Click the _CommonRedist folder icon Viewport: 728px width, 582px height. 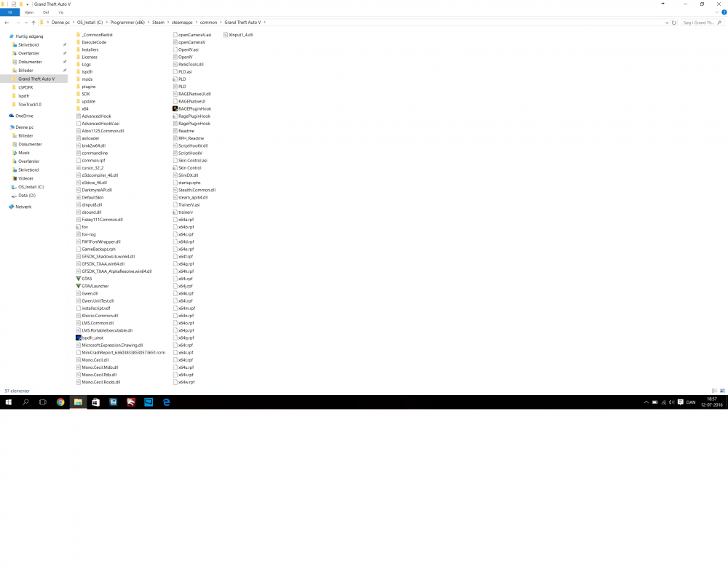pyautogui.click(x=78, y=35)
